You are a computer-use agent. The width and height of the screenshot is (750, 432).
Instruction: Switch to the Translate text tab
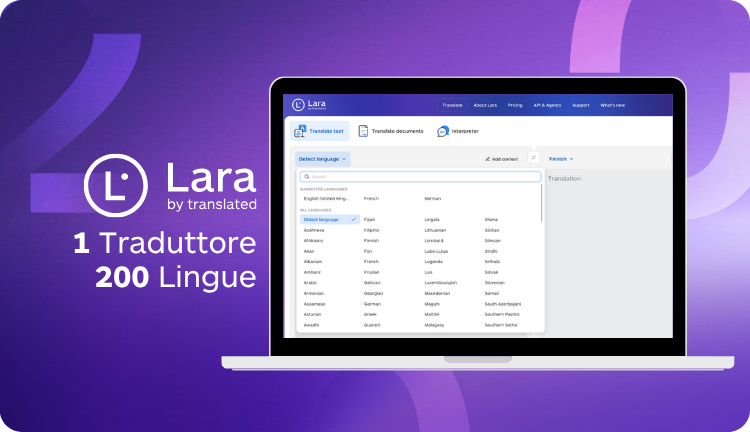pyautogui.click(x=320, y=131)
